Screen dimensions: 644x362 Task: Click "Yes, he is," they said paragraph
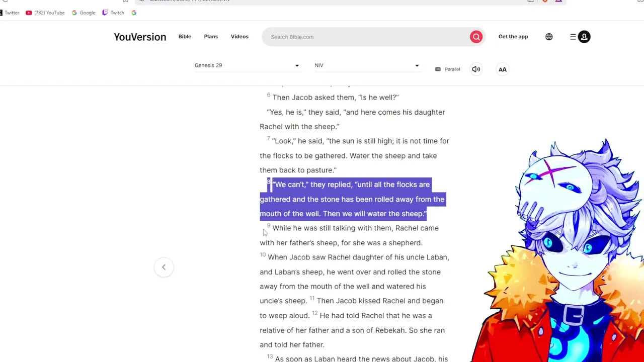352,120
